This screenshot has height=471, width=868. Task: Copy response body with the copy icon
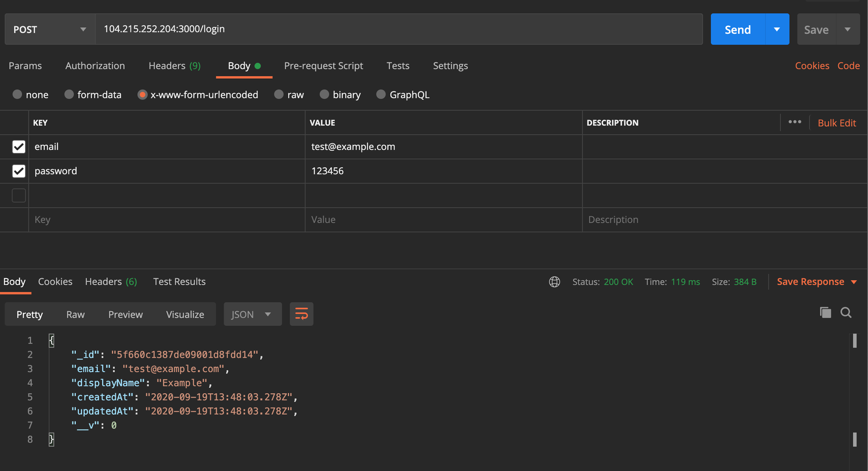pyautogui.click(x=825, y=313)
